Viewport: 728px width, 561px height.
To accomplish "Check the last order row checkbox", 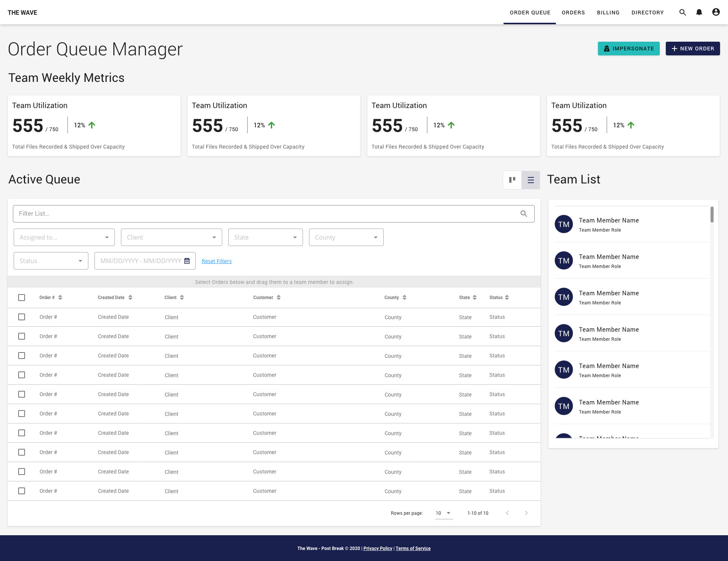I will coord(22,491).
